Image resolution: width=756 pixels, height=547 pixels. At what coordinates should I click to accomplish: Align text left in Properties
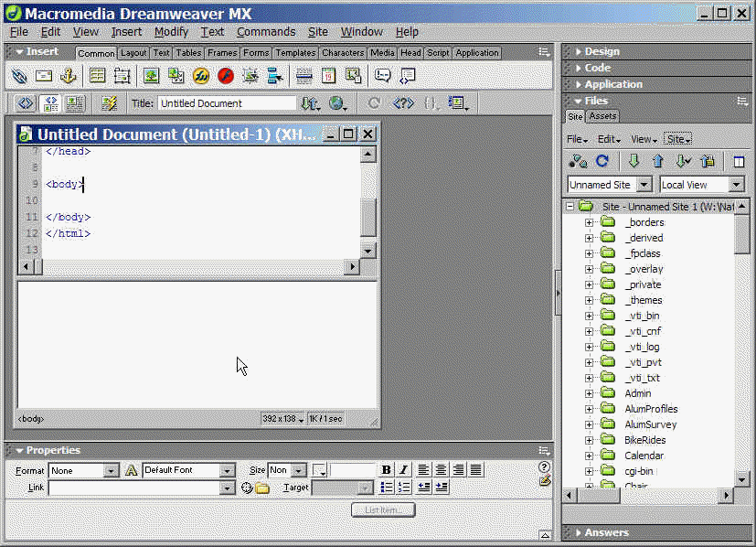pyautogui.click(x=423, y=470)
